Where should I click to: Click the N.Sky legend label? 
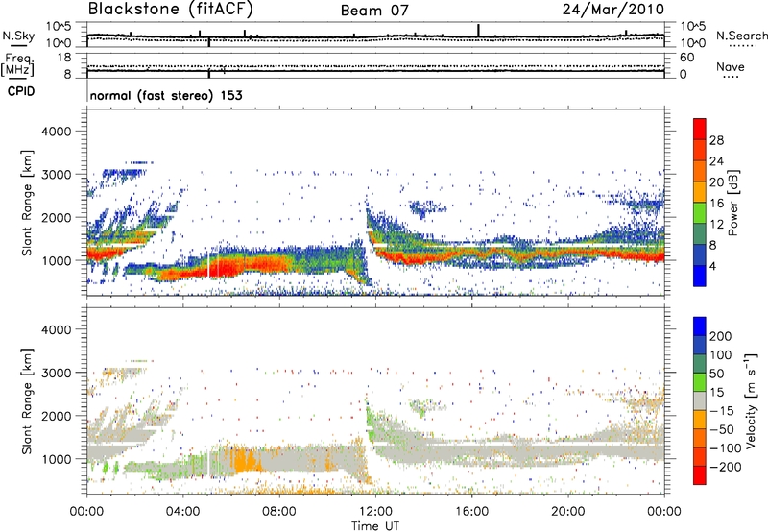18,36
